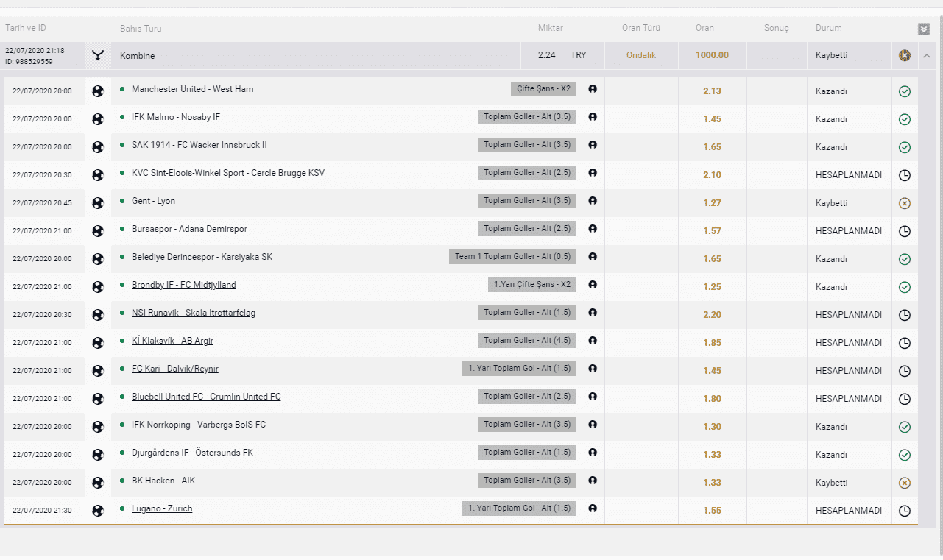Open the KVC Sint-Eloois-Winkel Sport - Cercle Brugge KSV link
This screenshot has height=560, width=943.
[228, 173]
